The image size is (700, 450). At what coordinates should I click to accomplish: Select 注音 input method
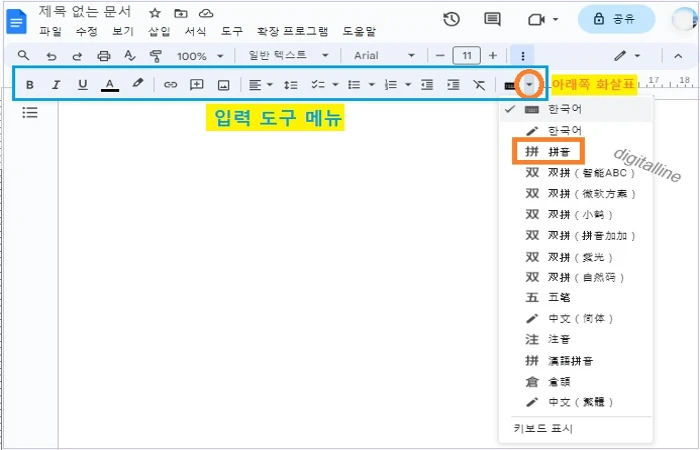(575, 339)
